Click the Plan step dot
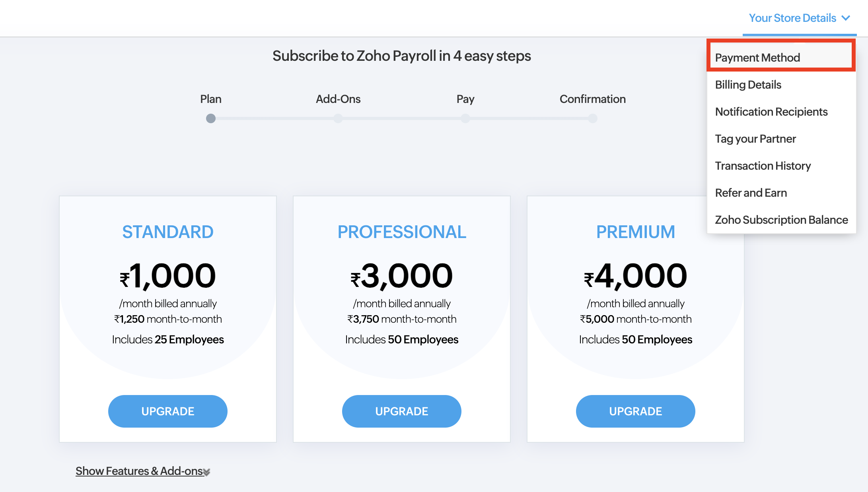868x492 pixels. 211,118
